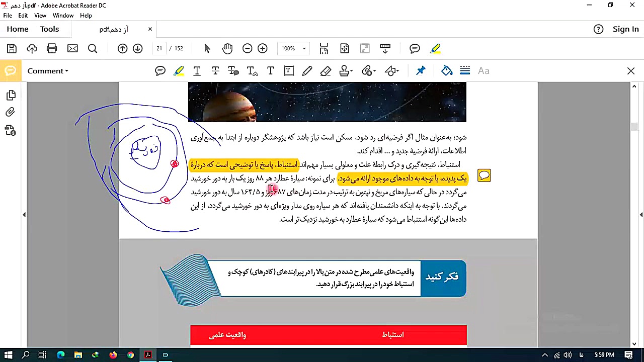This screenshot has height=362, width=644.
Task: Select the add text box tool
Action: click(x=288, y=70)
